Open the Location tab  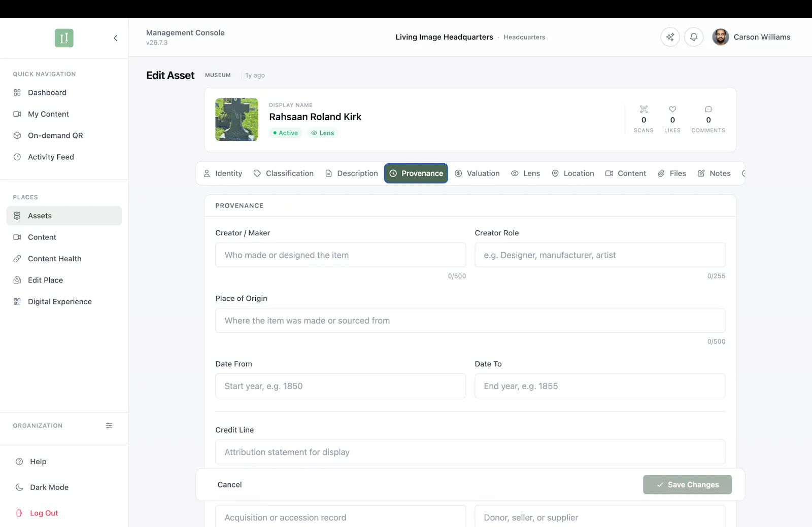[573, 173]
